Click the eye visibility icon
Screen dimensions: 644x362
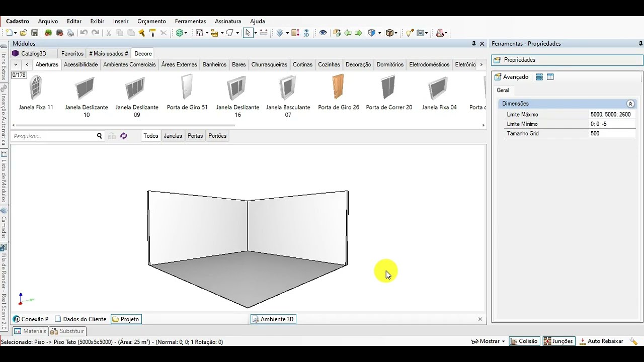point(323,33)
